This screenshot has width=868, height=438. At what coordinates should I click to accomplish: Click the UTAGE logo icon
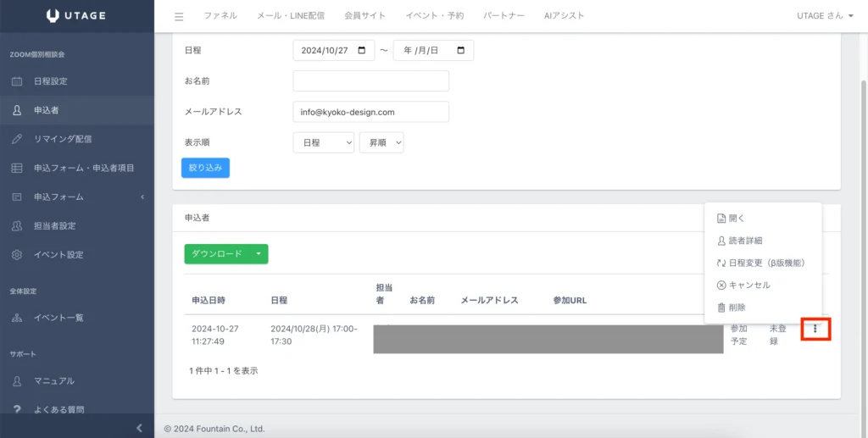(53, 15)
